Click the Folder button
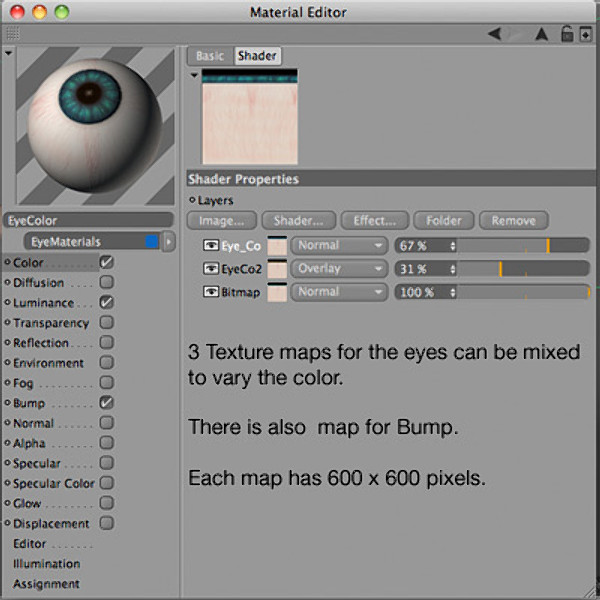 pyautogui.click(x=444, y=221)
